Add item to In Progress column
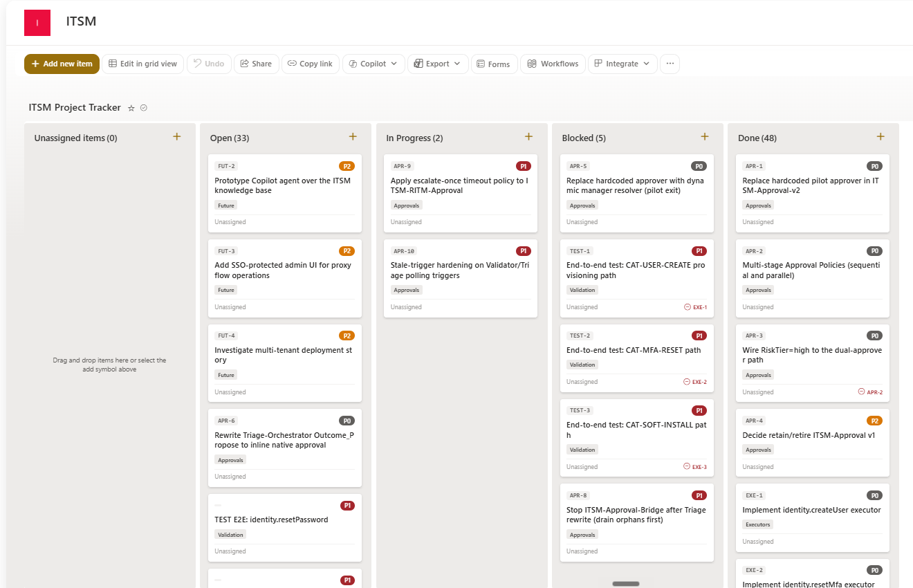 tap(529, 137)
